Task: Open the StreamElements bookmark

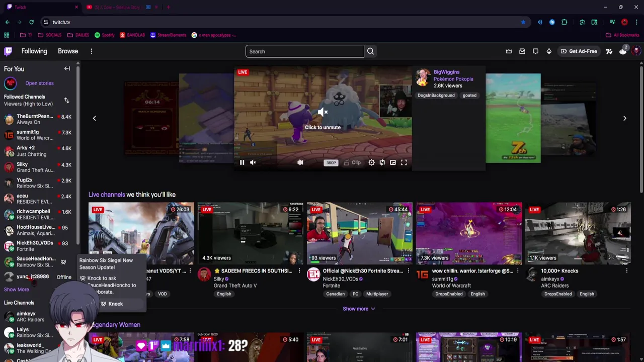Action: [169, 35]
